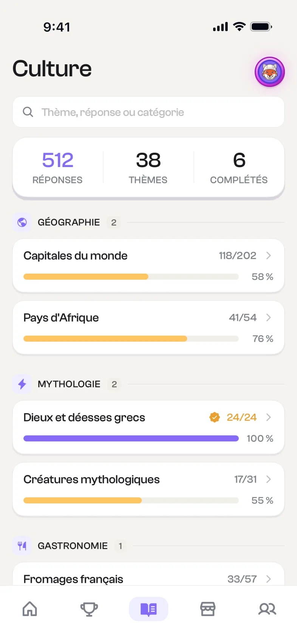
Task: Expand Pays d'Afrique chevron
Action: [269, 317]
